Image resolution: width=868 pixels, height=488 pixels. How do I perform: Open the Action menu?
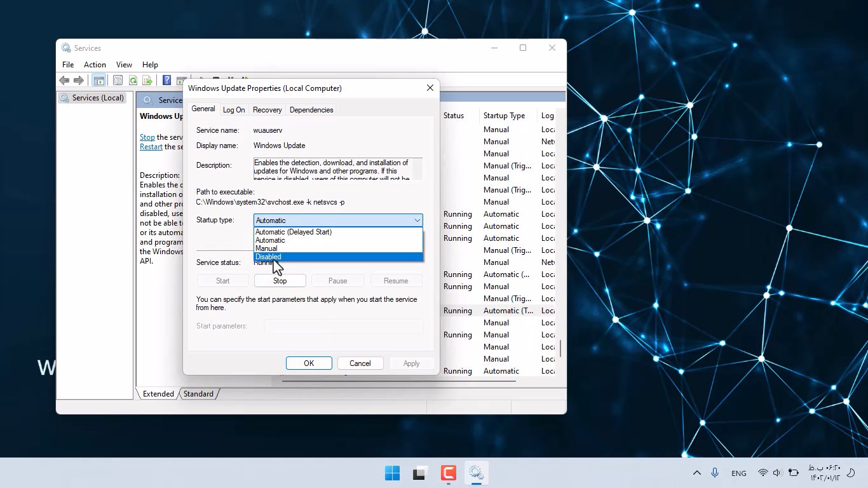point(95,65)
